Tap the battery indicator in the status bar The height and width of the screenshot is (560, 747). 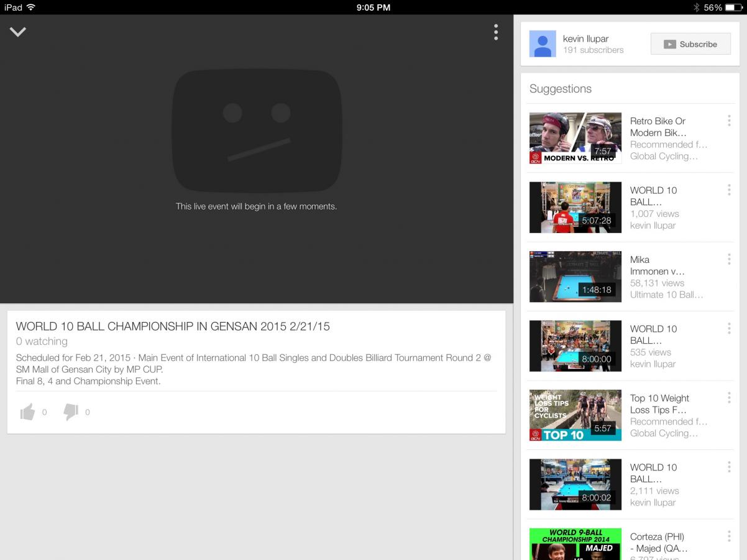(733, 7)
